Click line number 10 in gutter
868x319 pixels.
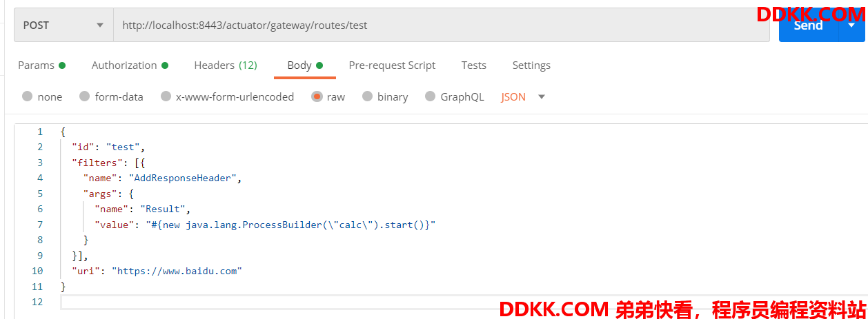(x=37, y=271)
